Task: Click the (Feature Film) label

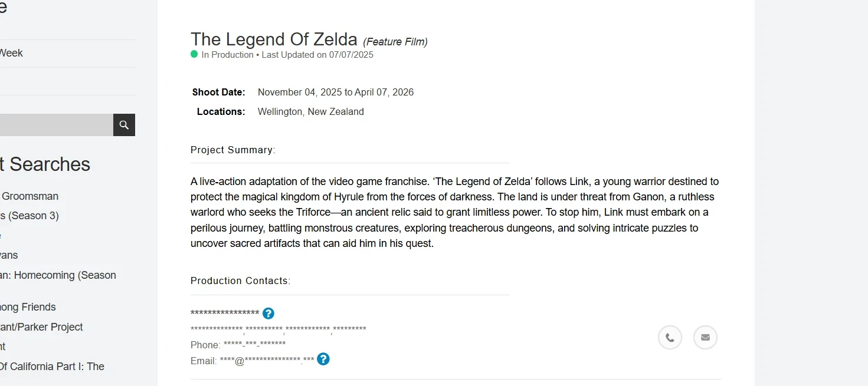Action: [395, 42]
